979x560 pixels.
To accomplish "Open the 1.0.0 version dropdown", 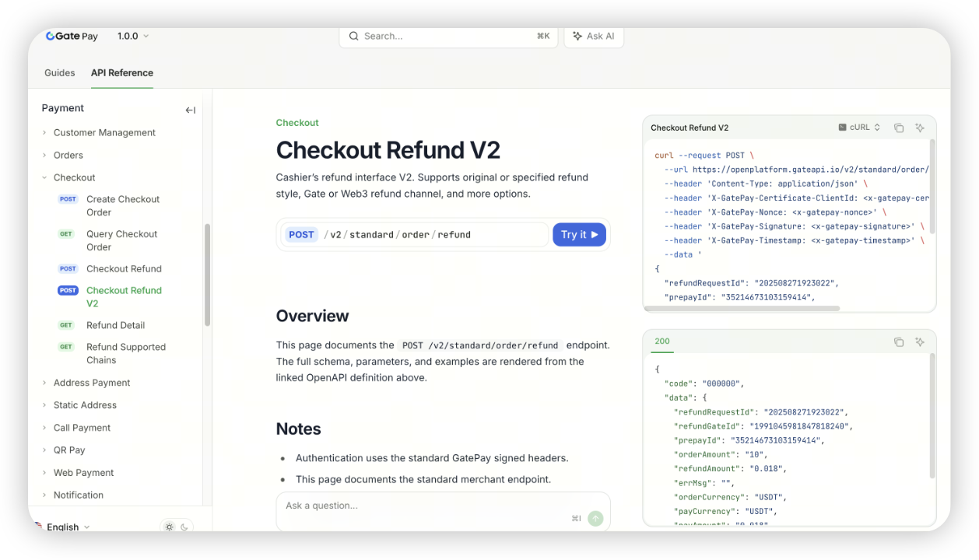I will point(133,36).
